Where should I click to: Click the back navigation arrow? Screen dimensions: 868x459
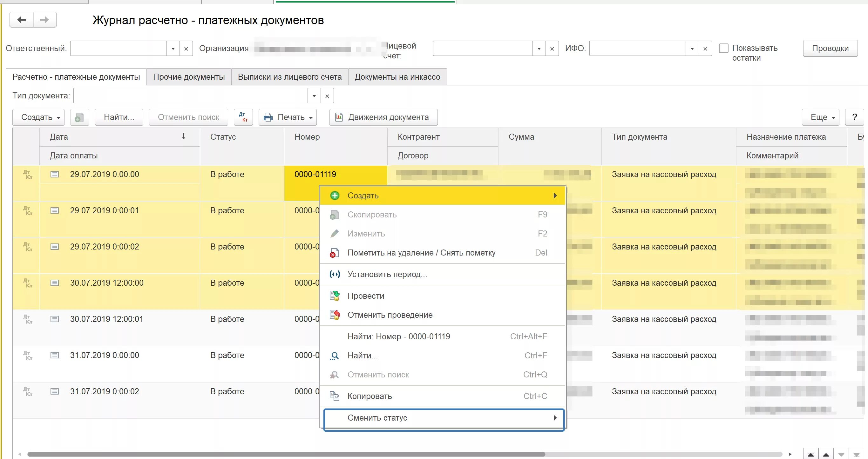click(22, 20)
